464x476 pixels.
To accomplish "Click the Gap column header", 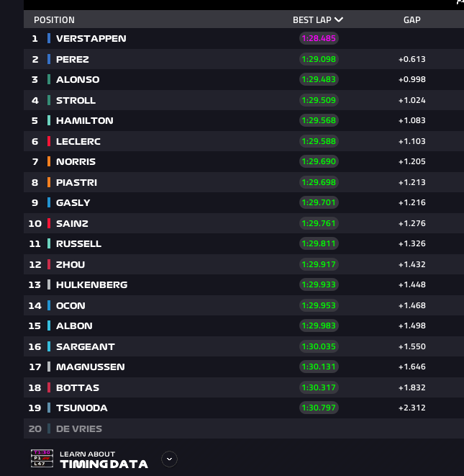I will (x=411, y=19).
